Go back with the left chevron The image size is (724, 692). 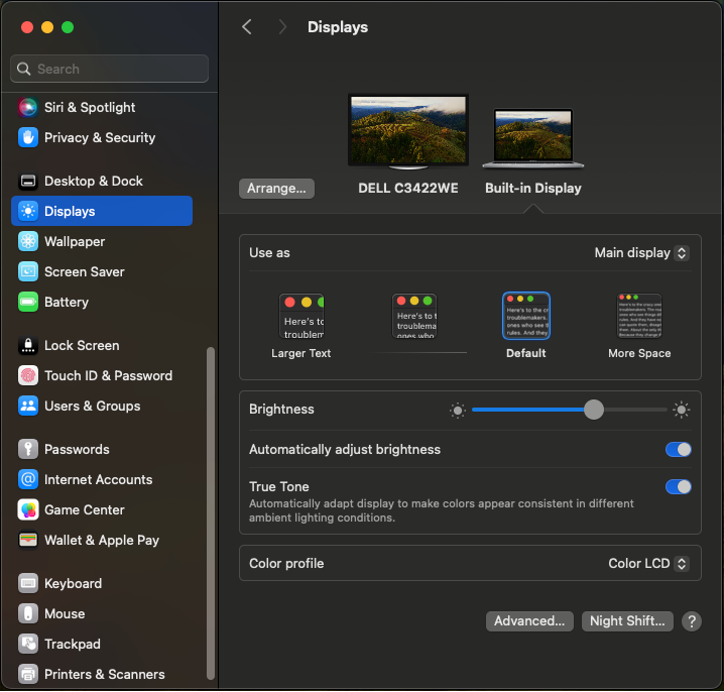click(x=247, y=27)
